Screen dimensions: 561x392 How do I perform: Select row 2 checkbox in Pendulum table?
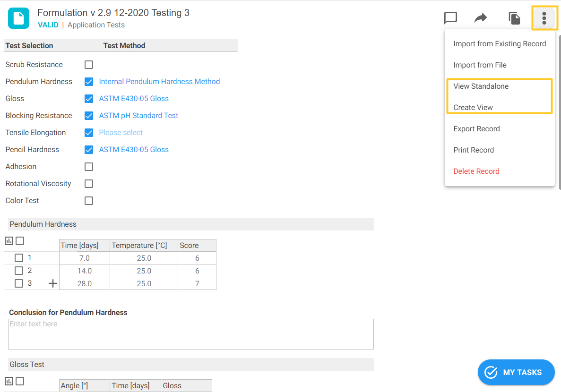(19, 271)
